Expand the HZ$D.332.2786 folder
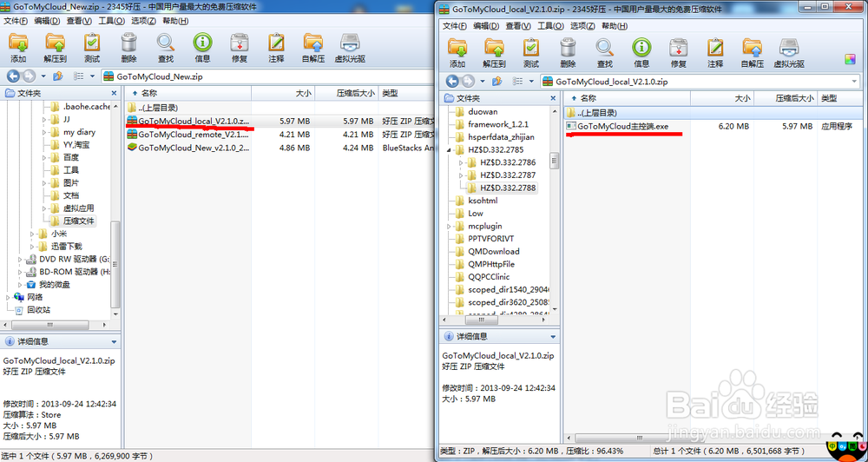Screen dimensions: 868x462 coord(461,162)
